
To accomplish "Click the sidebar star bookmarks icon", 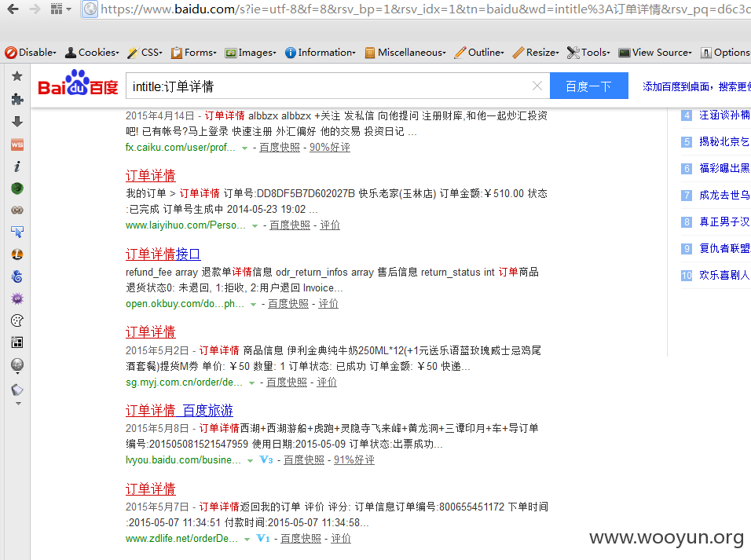I will [17, 75].
